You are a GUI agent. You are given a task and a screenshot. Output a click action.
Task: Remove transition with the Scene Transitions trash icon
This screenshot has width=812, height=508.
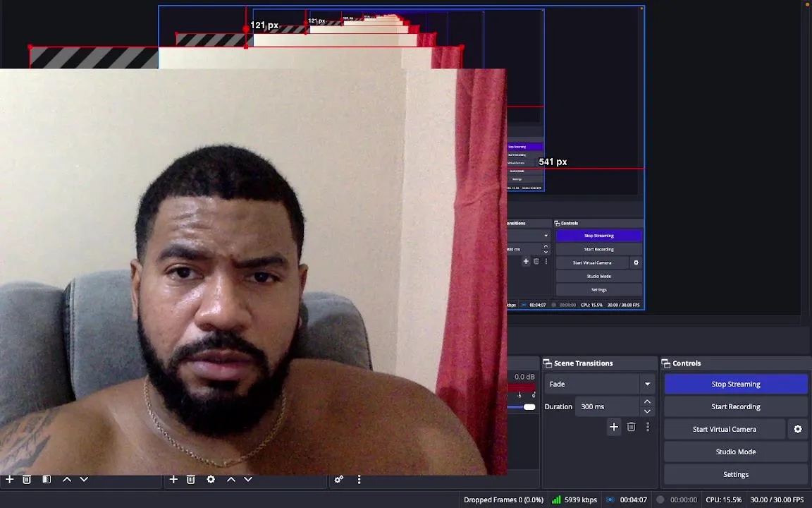coord(631,427)
